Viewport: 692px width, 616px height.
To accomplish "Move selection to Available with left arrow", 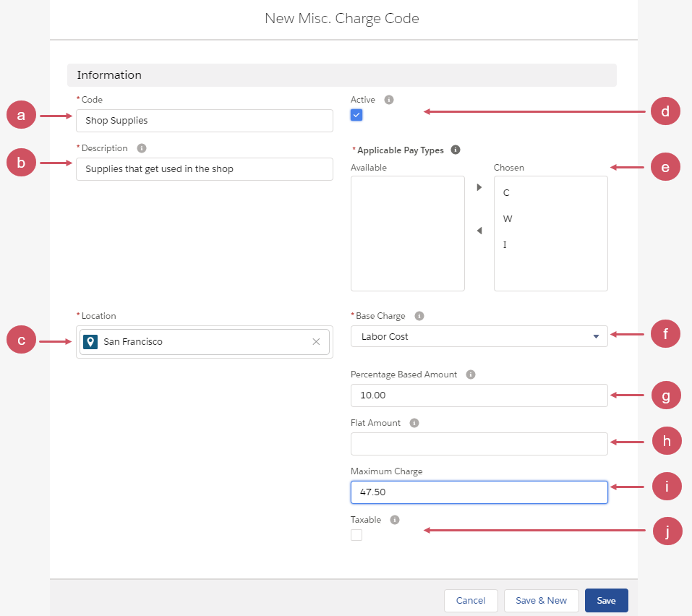I will click(479, 231).
